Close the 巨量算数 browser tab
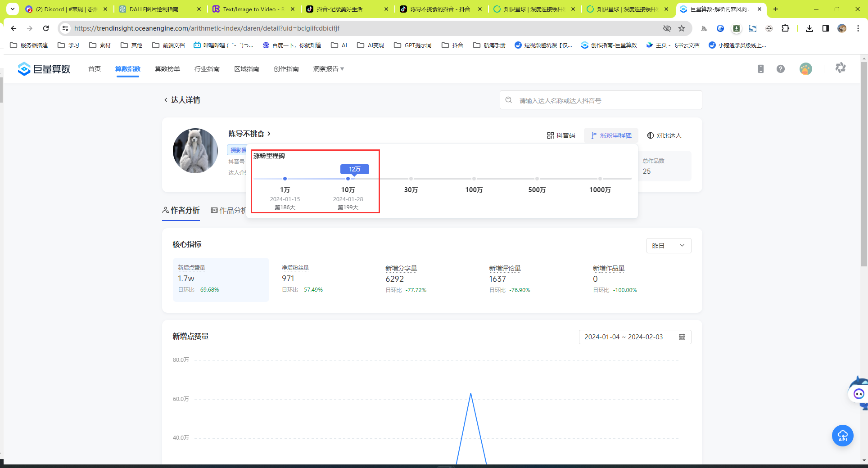Viewport: 868px width, 468px height. coord(759,9)
